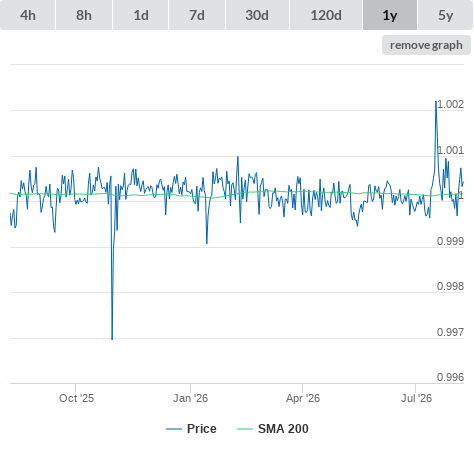
Task: Click the 0.999 y-axis label
Action: click(x=450, y=241)
